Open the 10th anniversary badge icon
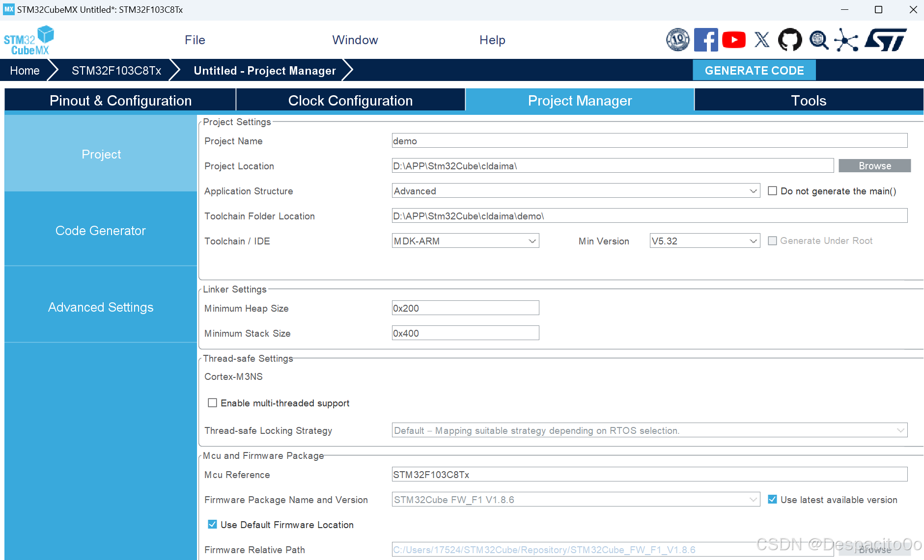 pos(677,40)
